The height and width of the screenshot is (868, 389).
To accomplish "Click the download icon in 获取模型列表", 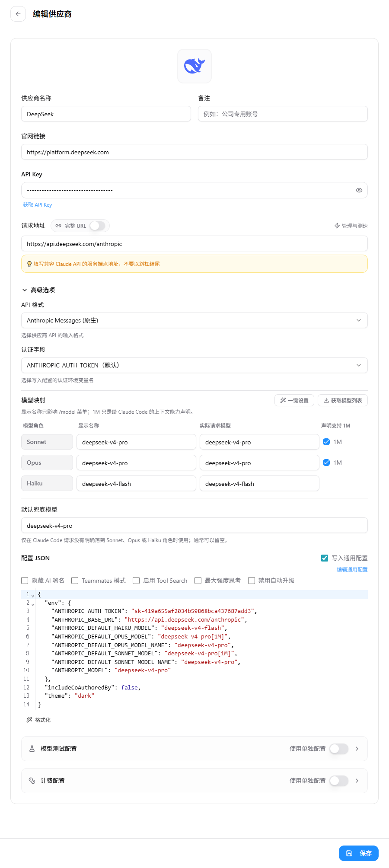I will 326,400.
